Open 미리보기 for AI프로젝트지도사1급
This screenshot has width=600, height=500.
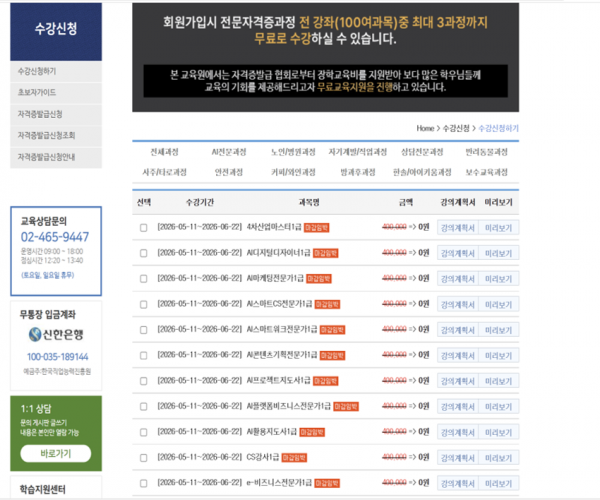pyautogui.click(x=499, y=381)
